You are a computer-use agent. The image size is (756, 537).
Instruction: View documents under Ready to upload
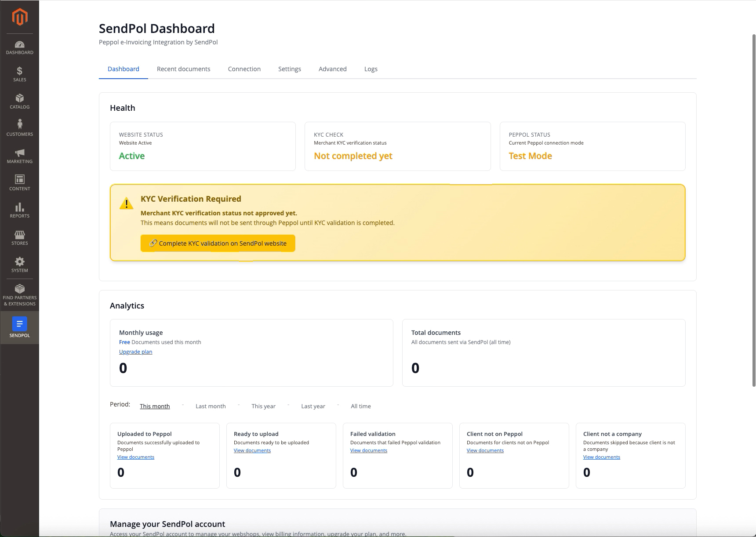252,450
